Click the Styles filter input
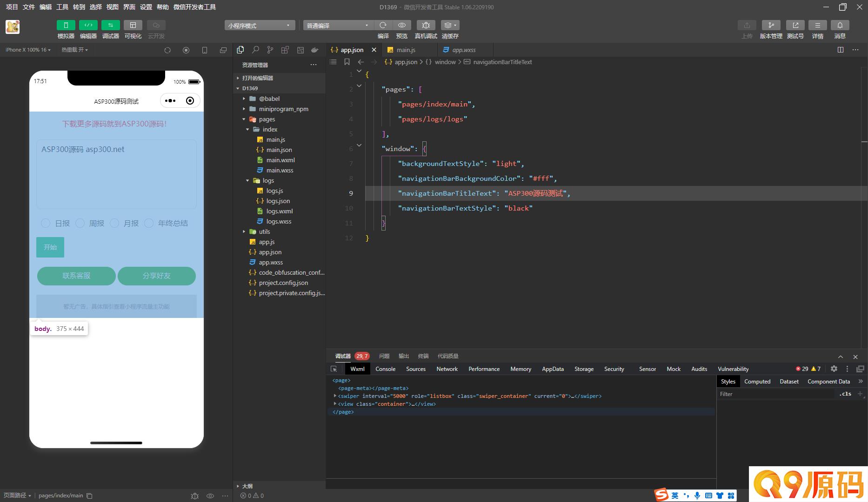The width and height of the screenshot is (868, 502). click(776, 394)
